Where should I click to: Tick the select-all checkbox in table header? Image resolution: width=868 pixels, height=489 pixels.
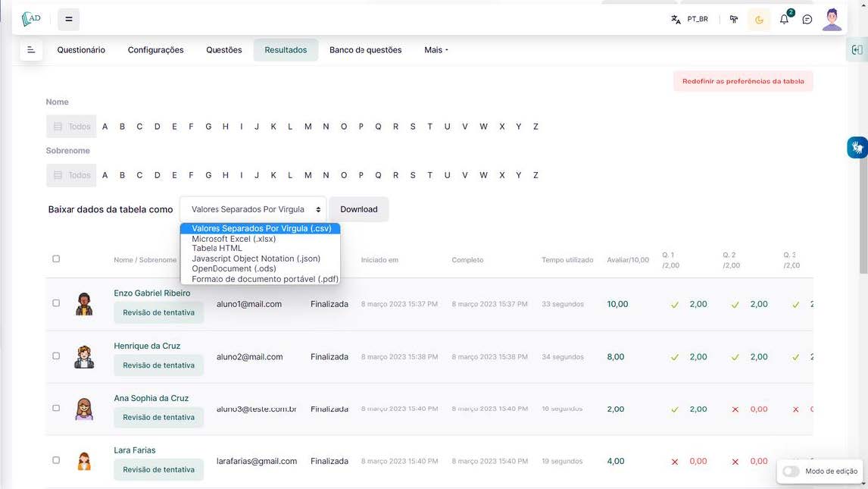point(56,259)
